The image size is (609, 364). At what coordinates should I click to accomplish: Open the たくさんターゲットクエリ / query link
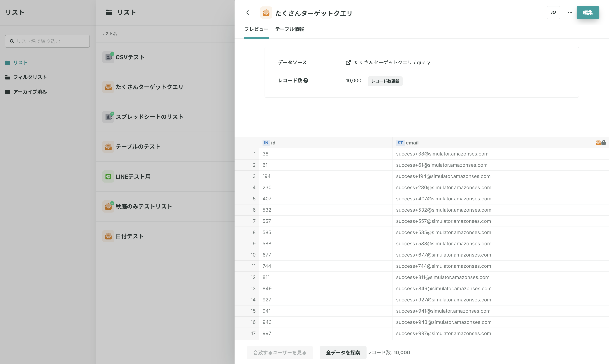point(392,63)
